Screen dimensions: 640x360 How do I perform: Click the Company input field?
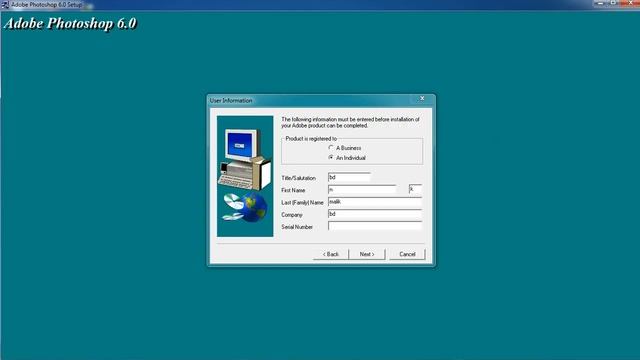375,214
